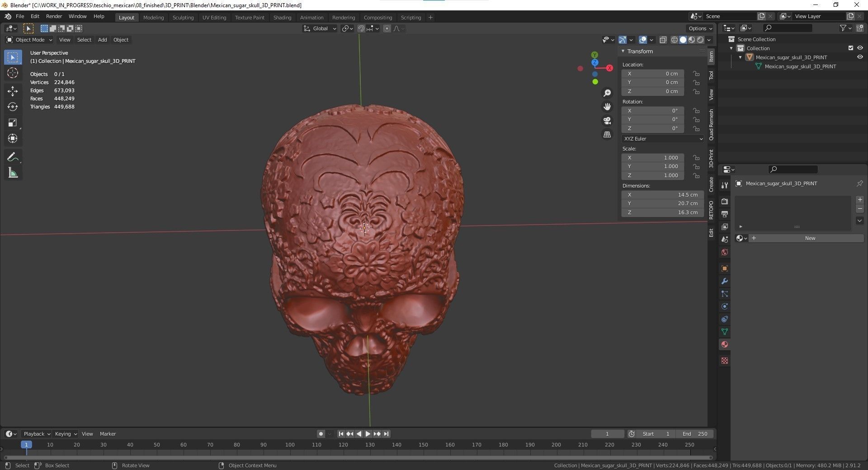
Task: Open the Add menu in viewport header
Action: (103, 40)
